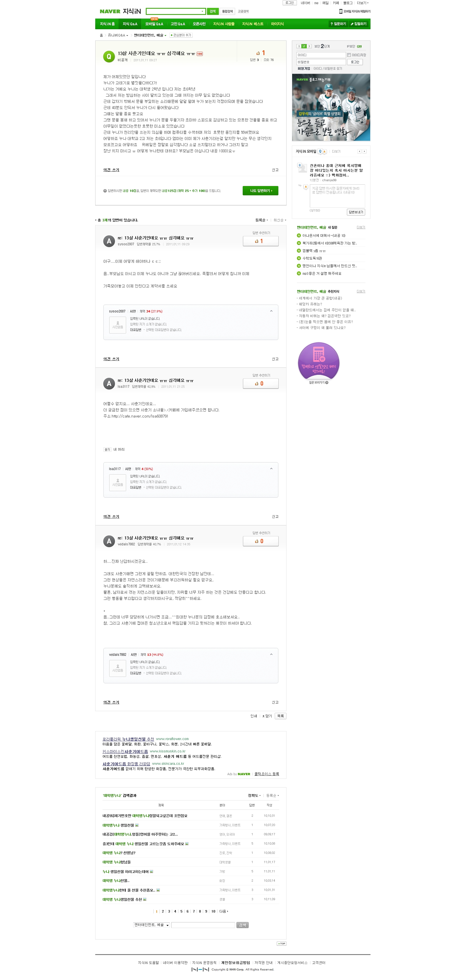Sort search results by 정확도

point(254,795)
